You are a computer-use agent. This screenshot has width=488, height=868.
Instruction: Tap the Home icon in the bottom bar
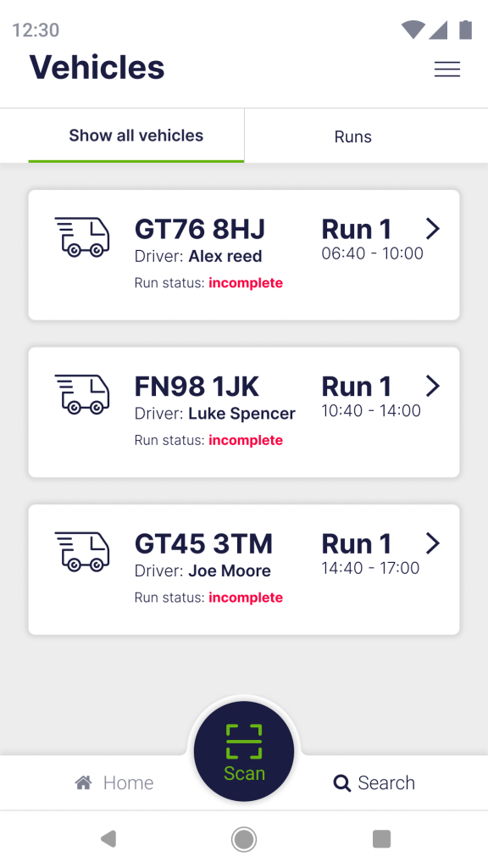click(x=84, y=782)
